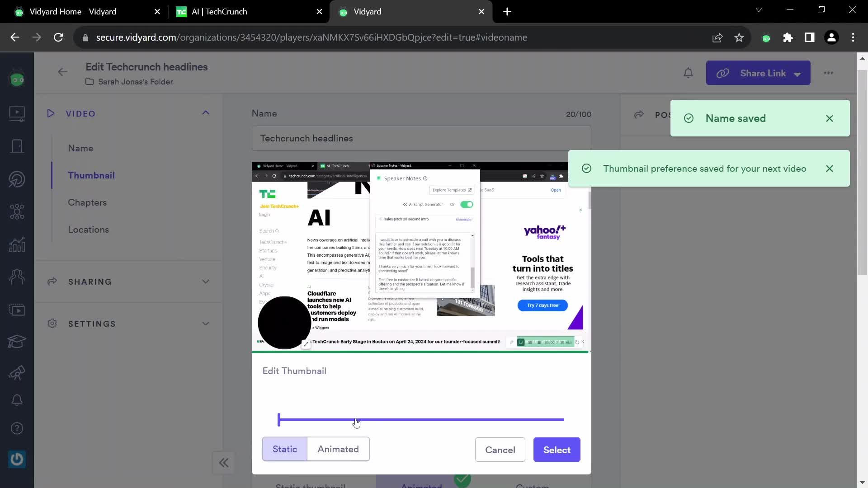
Task: Expand the VIDEO section panel
Action: [x=206, y=113]
